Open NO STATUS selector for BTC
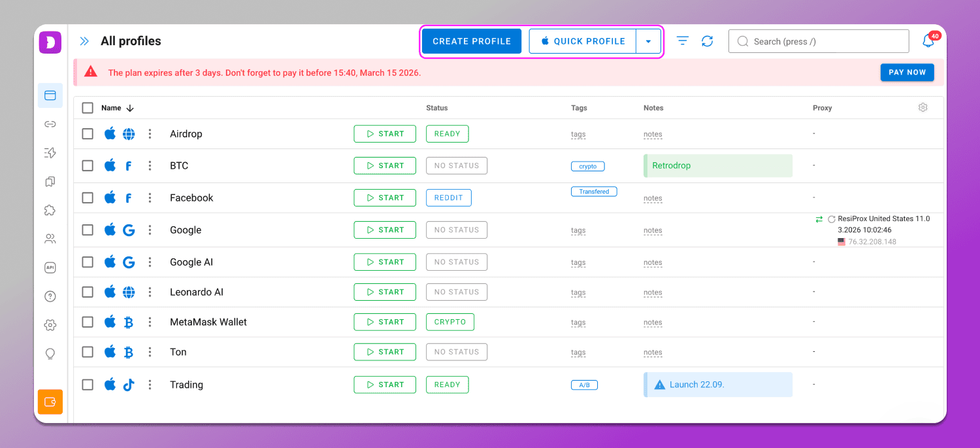 coord(457,166)
